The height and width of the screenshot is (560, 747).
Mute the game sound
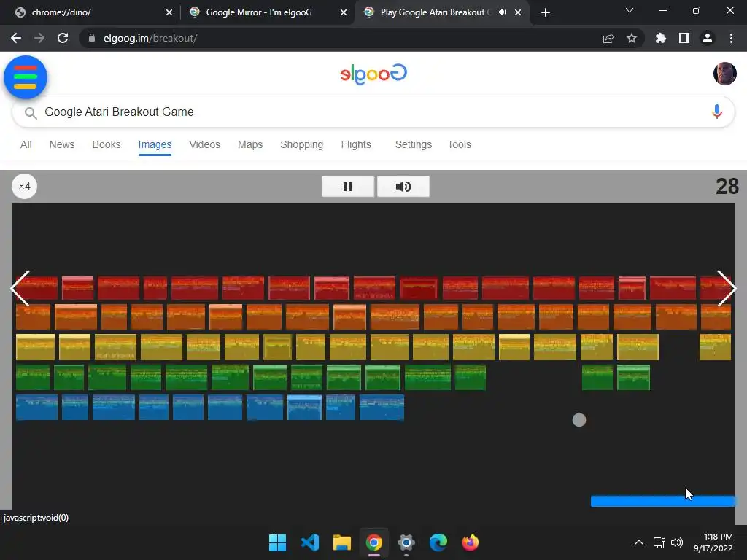pyautogui.click(x=403, y=186)
